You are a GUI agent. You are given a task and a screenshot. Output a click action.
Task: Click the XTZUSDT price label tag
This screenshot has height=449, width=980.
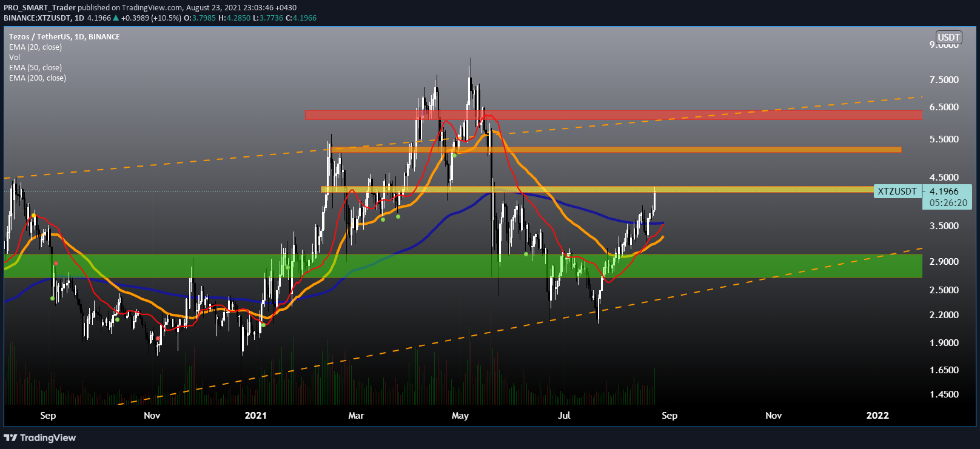(898, 191)
